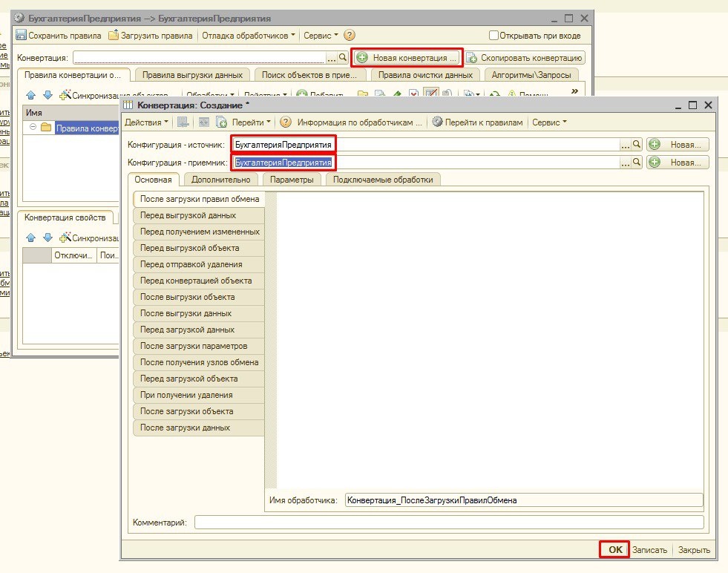The width and height of the screenshot is (728, 573).
Task: Click up arrow in Конвертация свойств panel
Action: pyautogui.click(x=31, y=238)
